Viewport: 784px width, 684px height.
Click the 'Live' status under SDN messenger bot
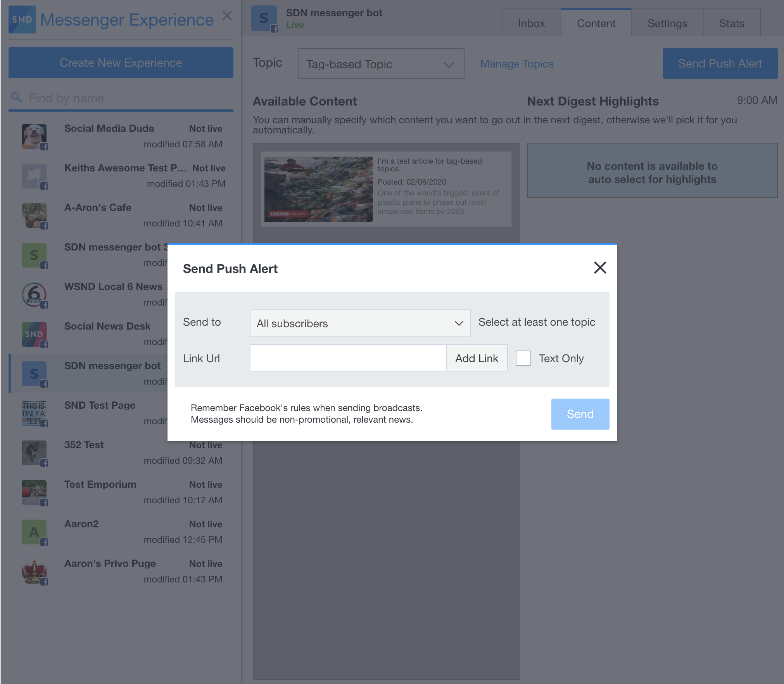(x=295, y=25)
